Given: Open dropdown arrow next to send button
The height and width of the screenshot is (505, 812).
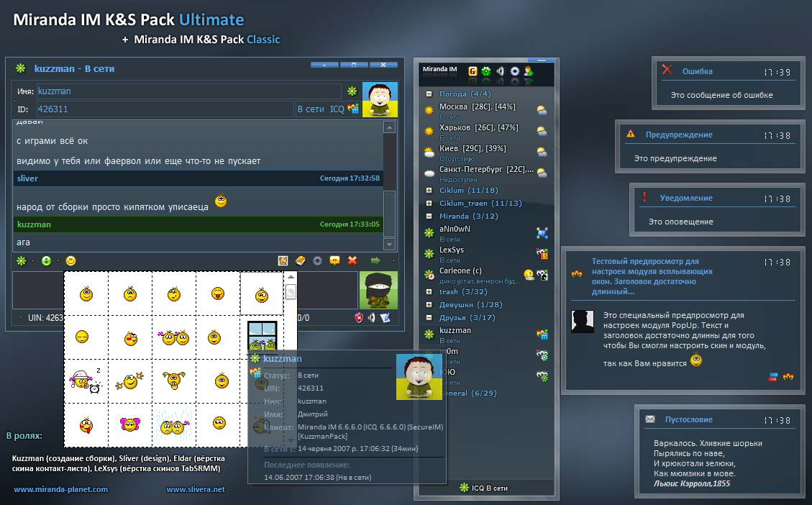Looking at the screenshot, I should pos(393,261).
